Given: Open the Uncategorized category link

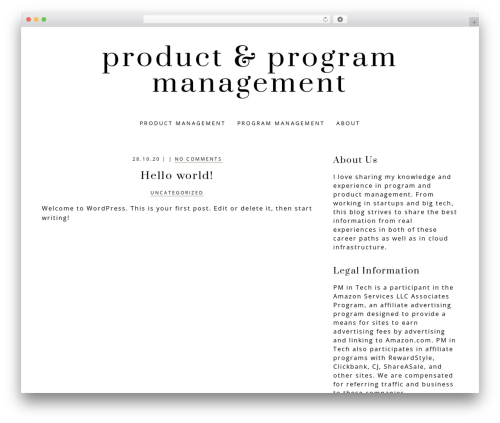Looking at the screenshot, I should click(177, 193).
